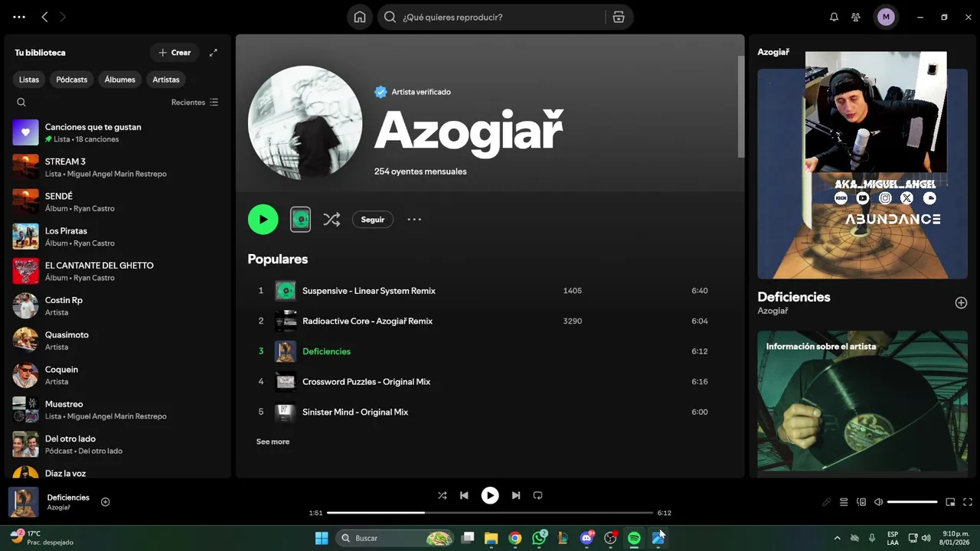Click Seguir to follow artist

pos(373,220)
